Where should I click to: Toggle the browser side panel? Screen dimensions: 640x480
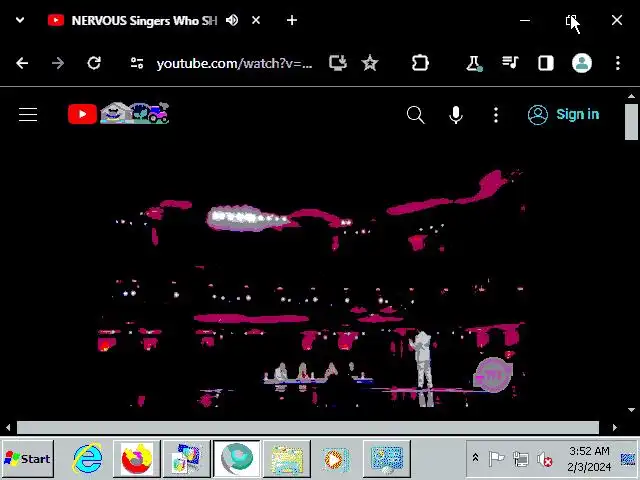546,63
